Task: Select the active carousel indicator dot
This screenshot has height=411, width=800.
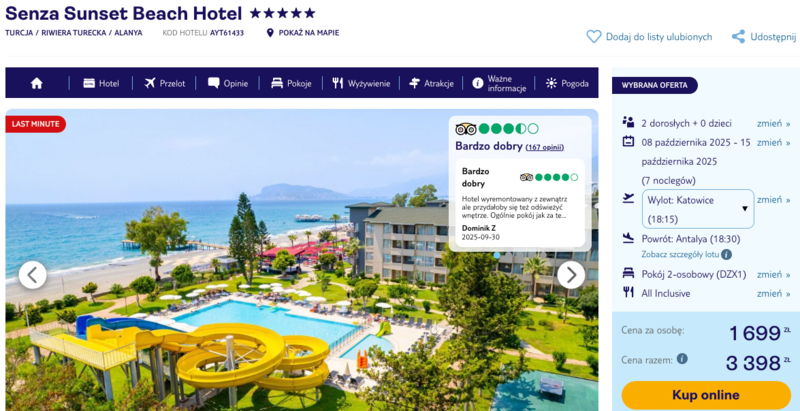Action: tap(497, 255)
